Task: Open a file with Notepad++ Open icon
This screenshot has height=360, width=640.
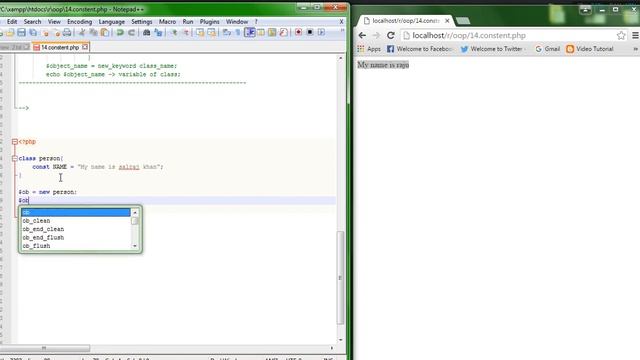Action: tap(10, 32)
